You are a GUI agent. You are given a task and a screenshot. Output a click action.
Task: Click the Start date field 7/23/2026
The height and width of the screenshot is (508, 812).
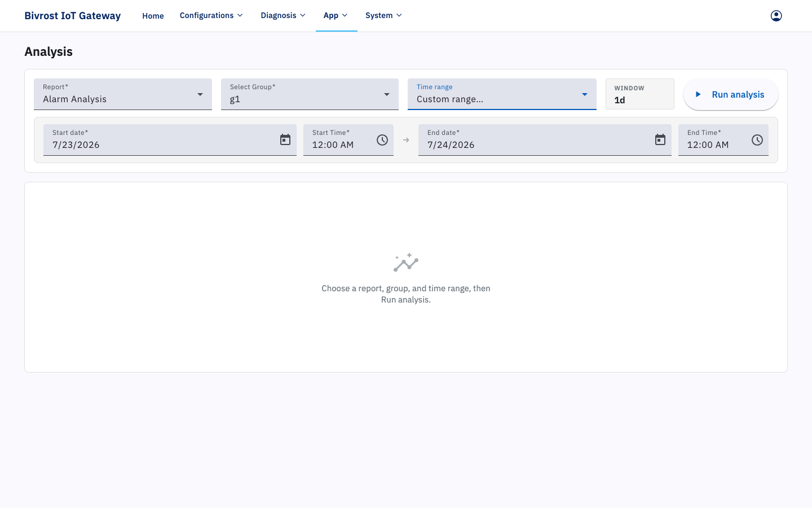pyautogui.click(x=170, y=140)
